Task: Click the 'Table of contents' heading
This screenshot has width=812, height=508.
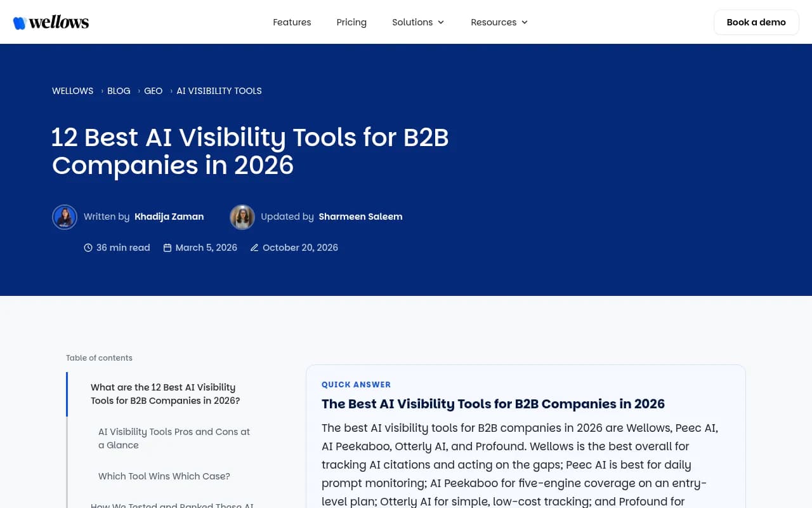Action: click(99, 358)
